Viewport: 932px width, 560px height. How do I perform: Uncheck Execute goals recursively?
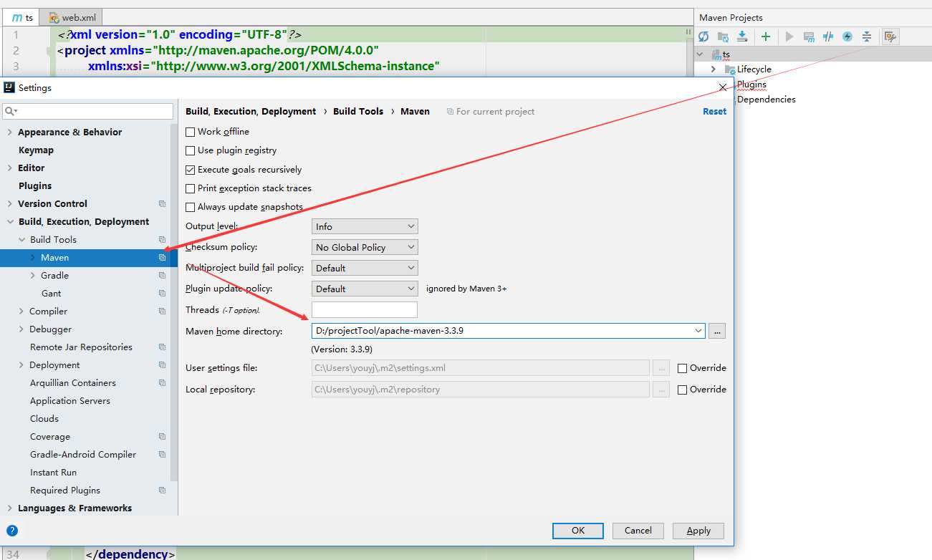tap(191, 170)
